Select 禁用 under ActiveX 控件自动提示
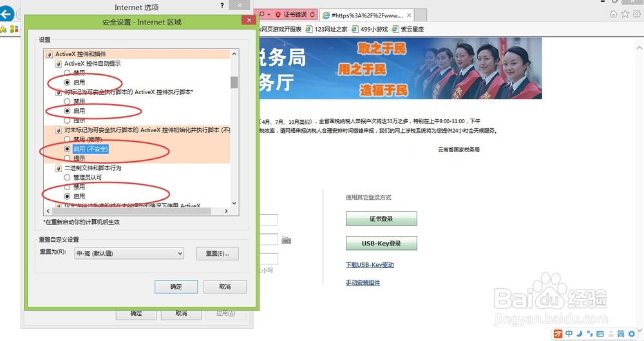Screen dimensions: 644x341 (67, 73)
